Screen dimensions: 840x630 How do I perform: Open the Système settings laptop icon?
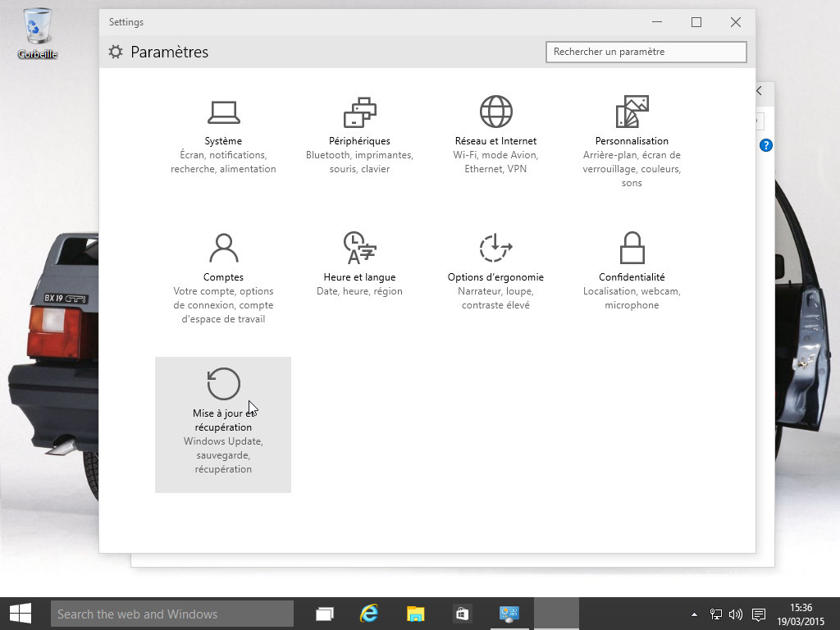point(223,112)
